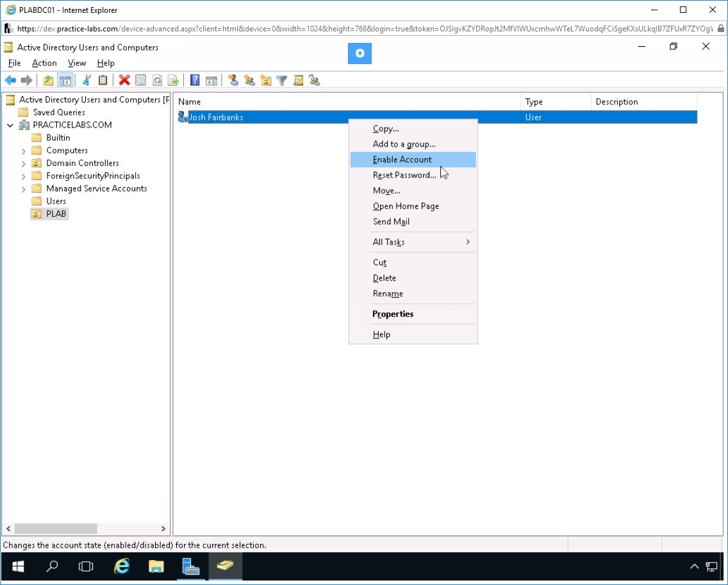The image size is (728, 585).
Task: Toggle Show/Hide Action Pane icon
Action: tap(211, 80)
